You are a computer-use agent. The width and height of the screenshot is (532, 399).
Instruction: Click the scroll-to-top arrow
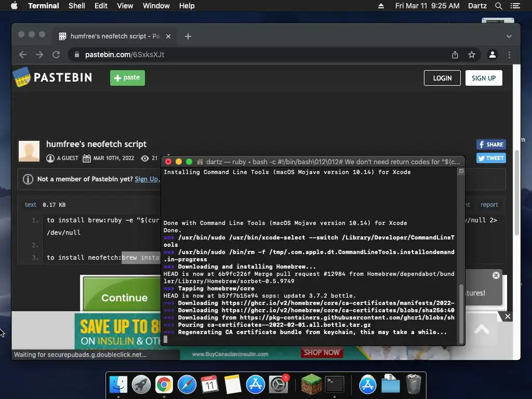(x=482, y=329)
